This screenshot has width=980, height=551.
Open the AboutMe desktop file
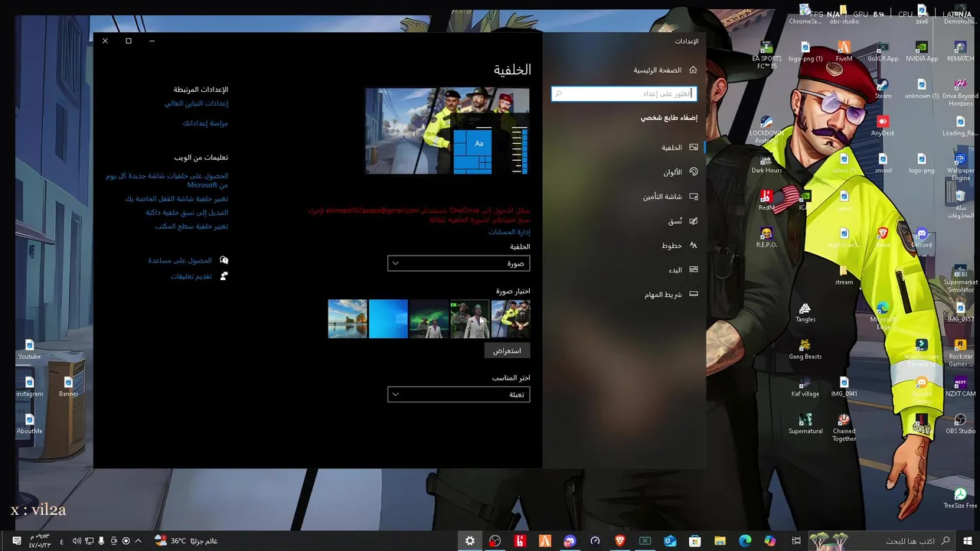coord(29,423)
